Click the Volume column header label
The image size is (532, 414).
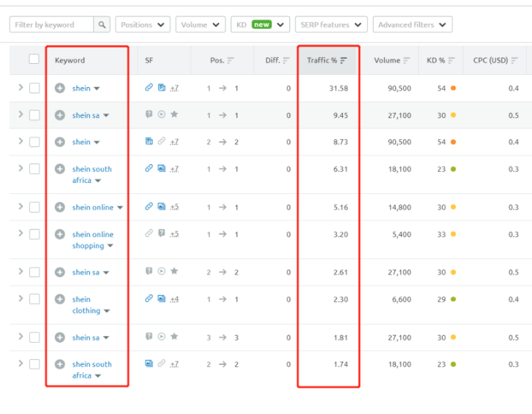pyautogui.click(x=387, y=60)
